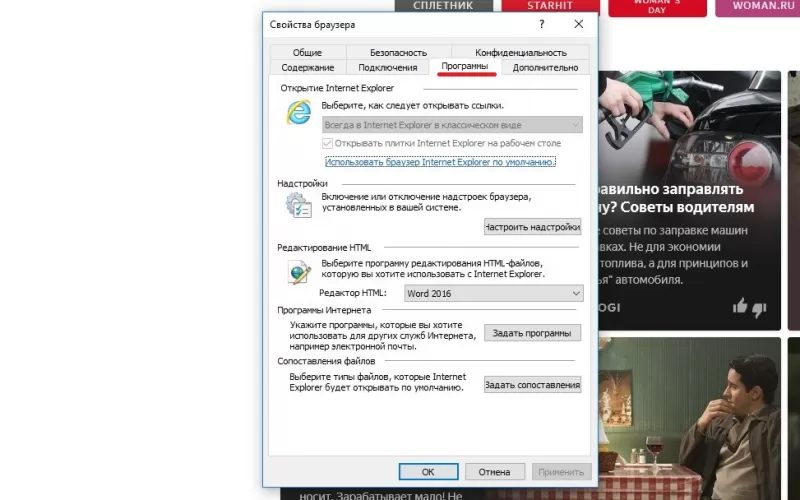Open the Подключения tab

click(388, 67)
